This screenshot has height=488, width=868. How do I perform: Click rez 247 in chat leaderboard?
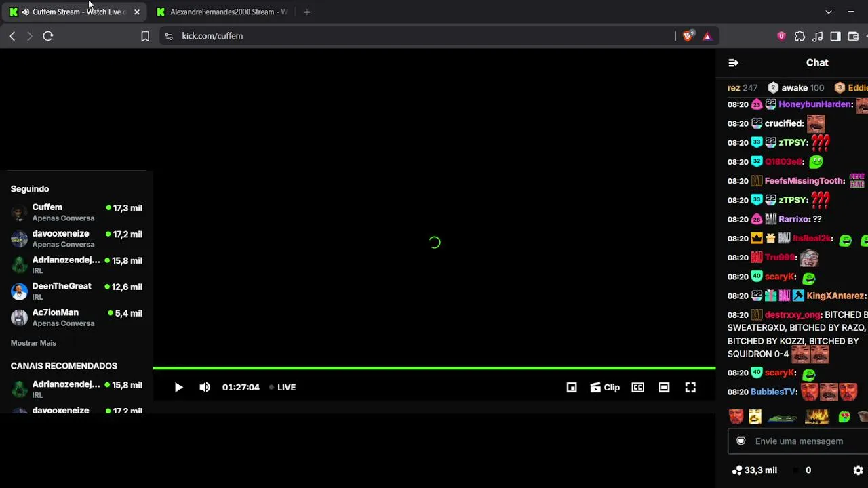[x=743, y=88]
